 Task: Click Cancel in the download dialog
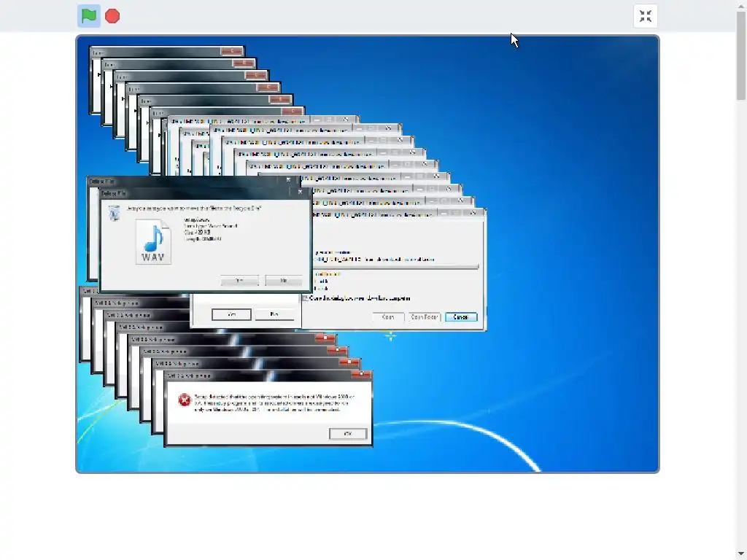(461, 316)
